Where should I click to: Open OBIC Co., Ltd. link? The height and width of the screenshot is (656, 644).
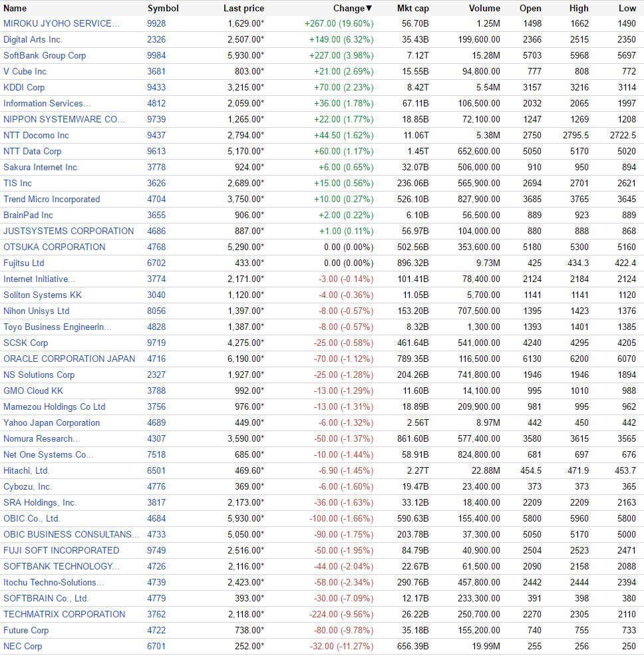[32, 518]
